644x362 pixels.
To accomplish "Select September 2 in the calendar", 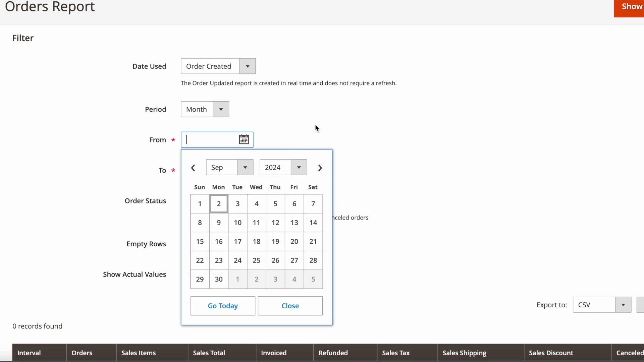I will [x=219, y=204].
